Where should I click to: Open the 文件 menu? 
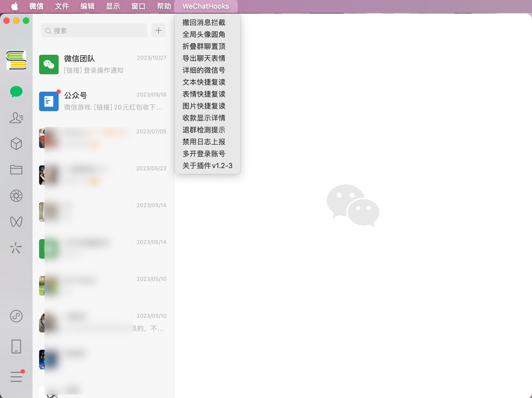tap(62, 6)
